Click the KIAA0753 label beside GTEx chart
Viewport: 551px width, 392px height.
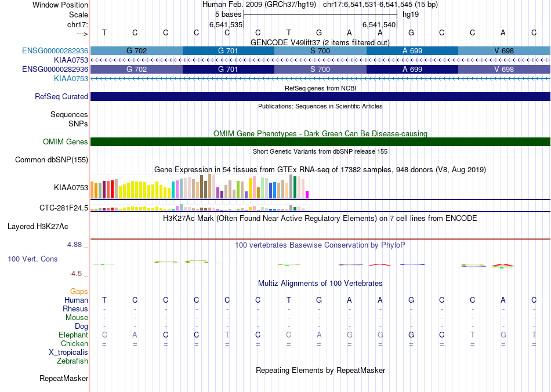click(x=71, y=187)
